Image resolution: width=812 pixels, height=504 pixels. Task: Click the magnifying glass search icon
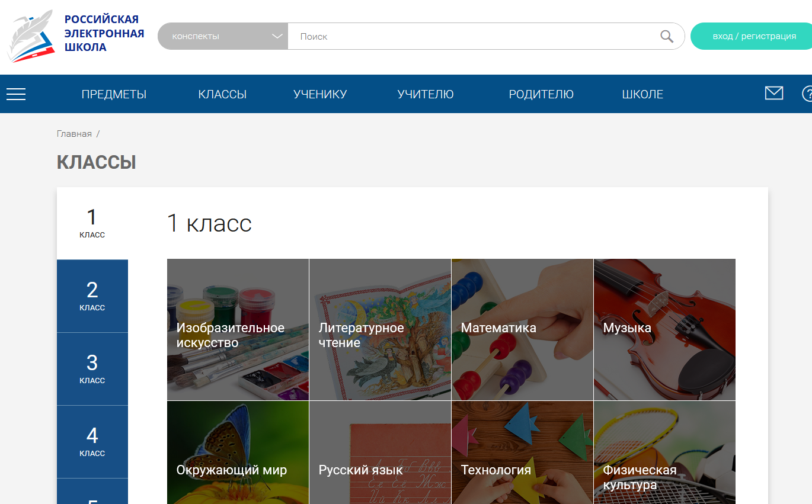click(667, 37)
